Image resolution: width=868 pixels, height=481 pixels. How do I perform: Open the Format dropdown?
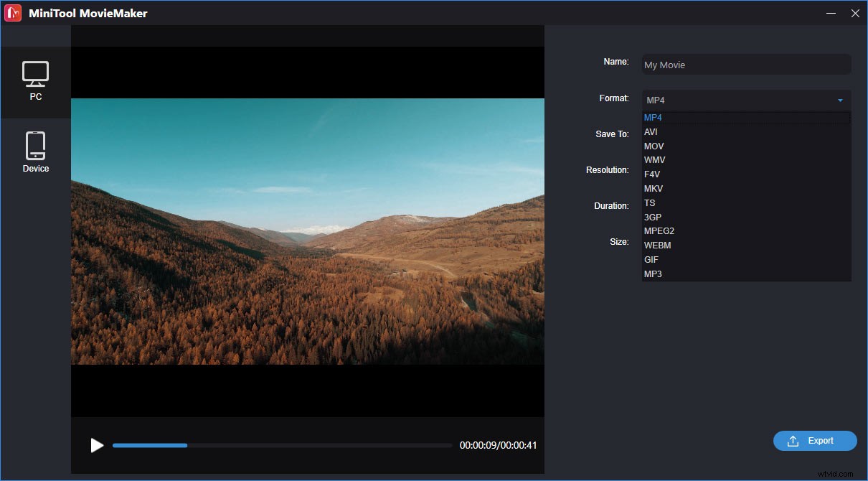tap(746, 100)
